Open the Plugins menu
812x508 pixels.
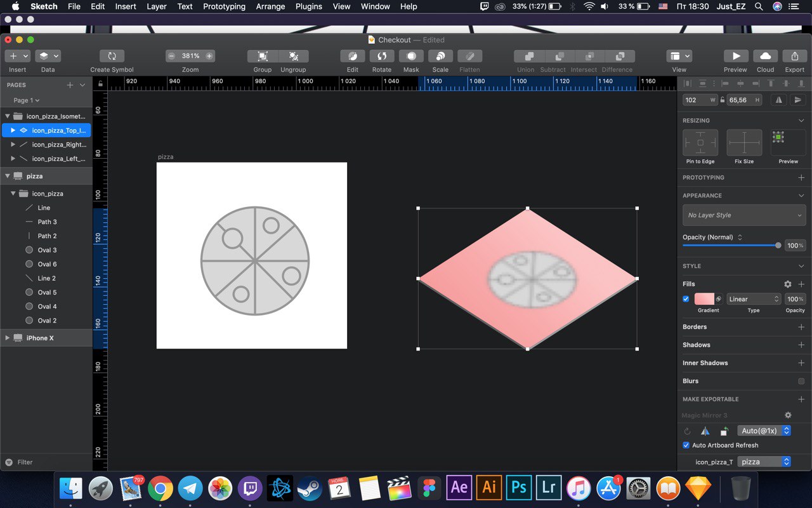tap(310, 6)
